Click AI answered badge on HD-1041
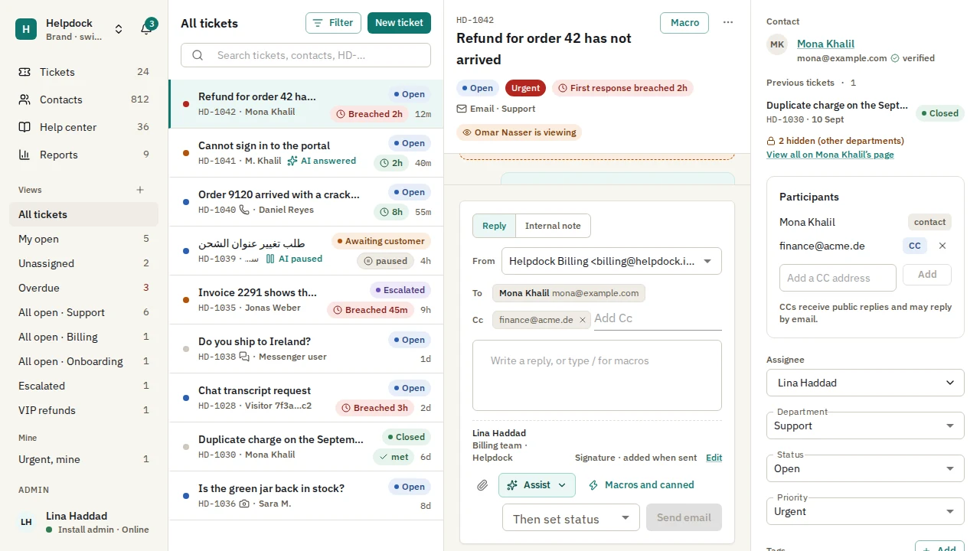980x551 pixels. pyautogui.click(x=322, y=161)
